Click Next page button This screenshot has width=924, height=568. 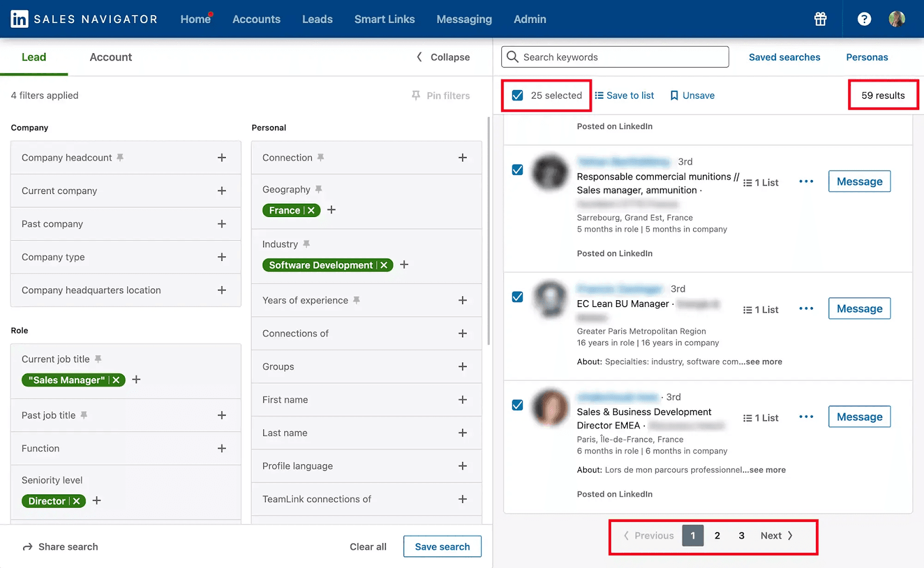point(777,536)
